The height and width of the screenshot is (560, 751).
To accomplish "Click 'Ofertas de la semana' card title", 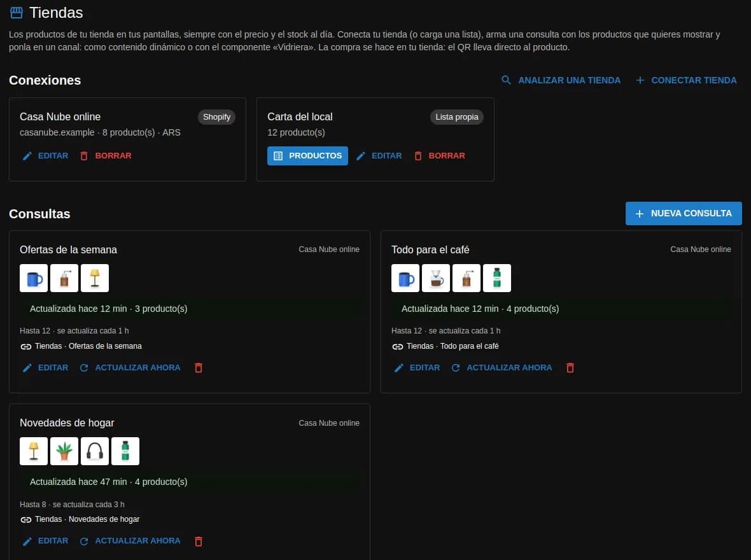I will pyautogui.click(x=69, y=249).
